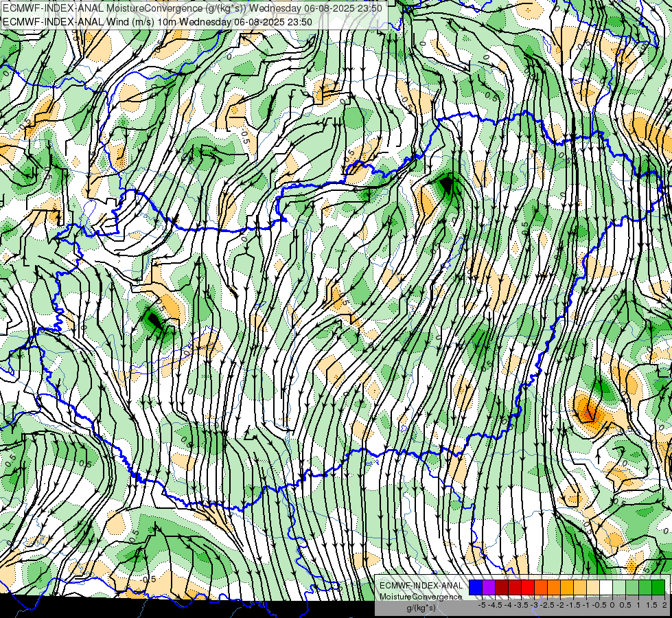Click the black convergence maximum in the western area
The image size is (672, 618).
coord(154,320)
